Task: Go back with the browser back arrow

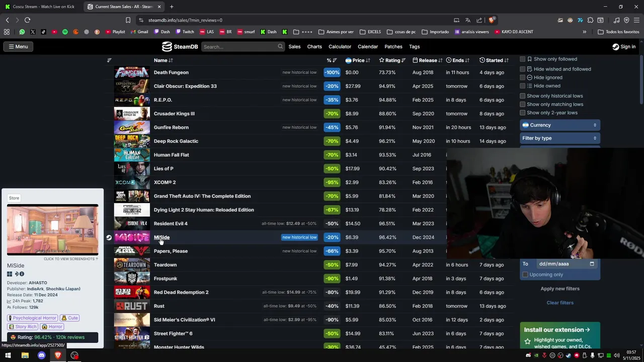Action: point(7,20)
